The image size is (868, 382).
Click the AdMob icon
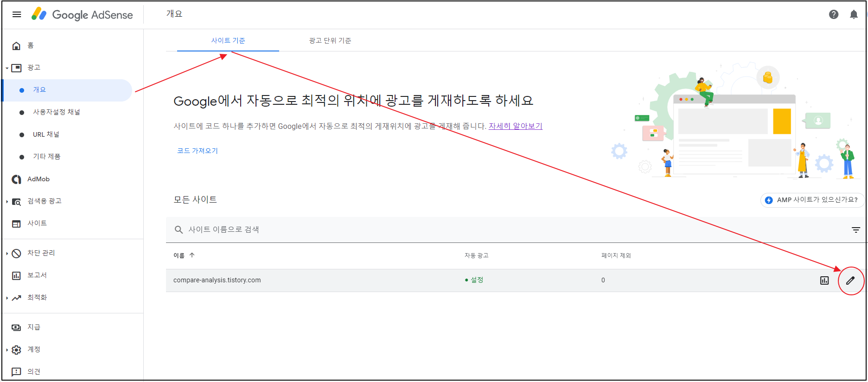tap(16, 179)
